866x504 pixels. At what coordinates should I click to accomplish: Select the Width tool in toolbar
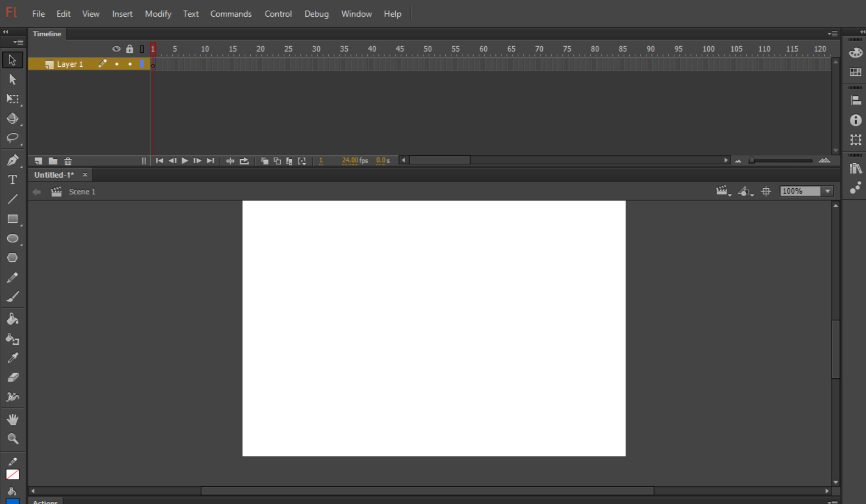point(12,397)
